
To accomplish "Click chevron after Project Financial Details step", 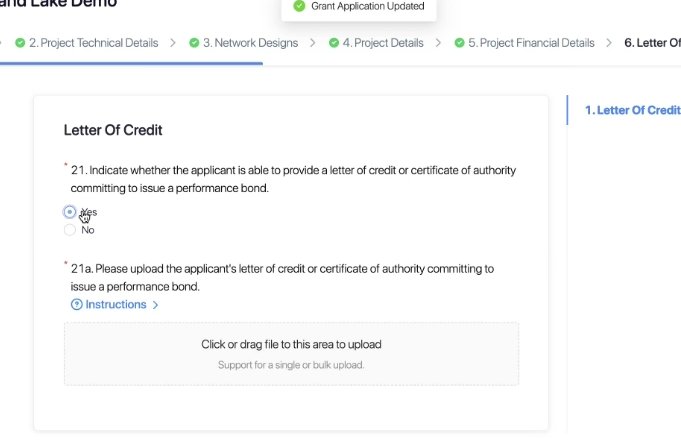I will coord(609,43).
